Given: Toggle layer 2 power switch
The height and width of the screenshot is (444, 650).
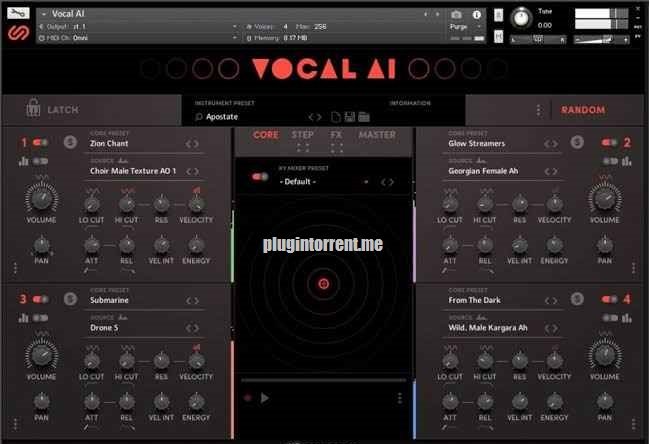Looking at the screenshot, I should click(x=609, y=143).
